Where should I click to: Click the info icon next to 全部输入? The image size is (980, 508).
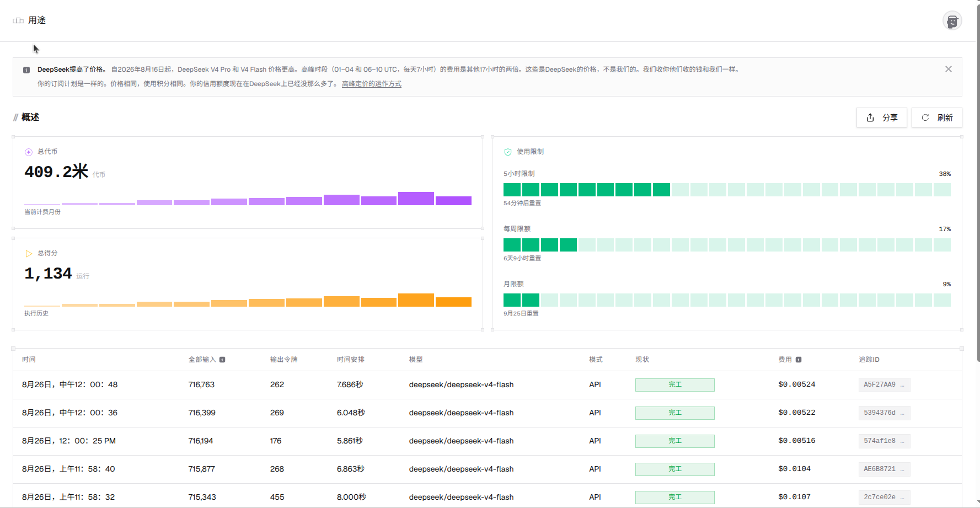(x=222, y=360)
